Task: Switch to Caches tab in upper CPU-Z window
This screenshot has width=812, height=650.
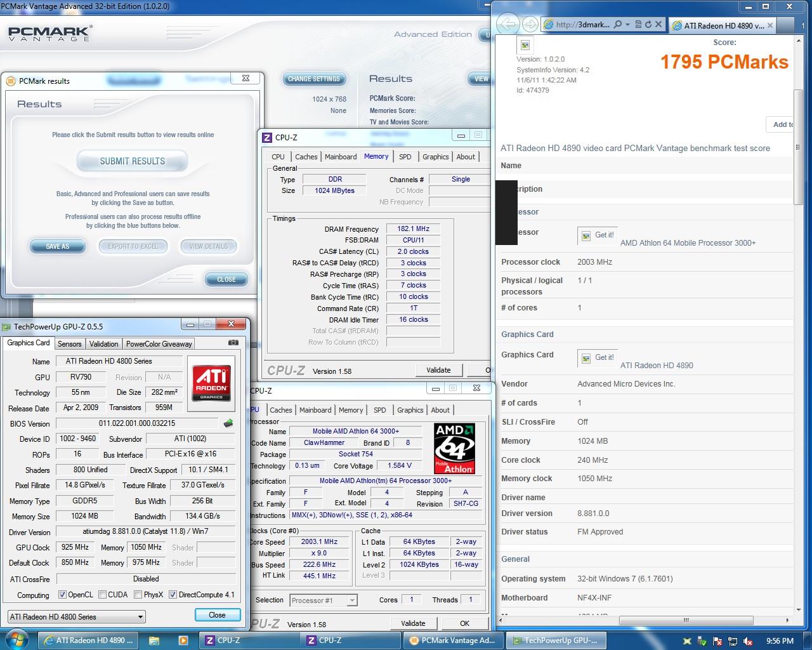Action: click(306, 157)
